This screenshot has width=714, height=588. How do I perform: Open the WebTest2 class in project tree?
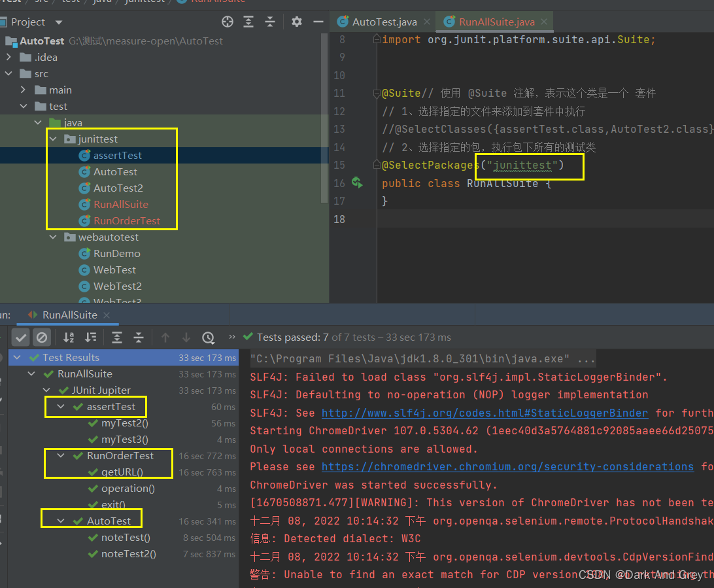pos(117,286)
